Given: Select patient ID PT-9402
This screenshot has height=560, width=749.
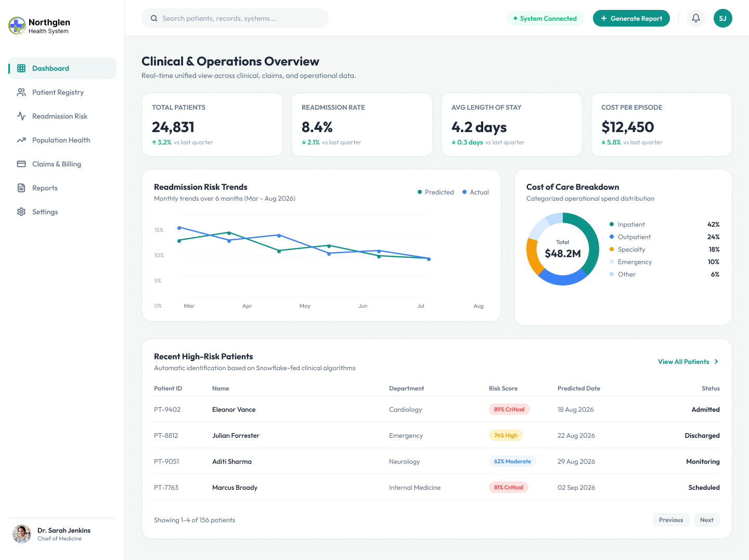Looking at the screenshot, I should 167,409.
